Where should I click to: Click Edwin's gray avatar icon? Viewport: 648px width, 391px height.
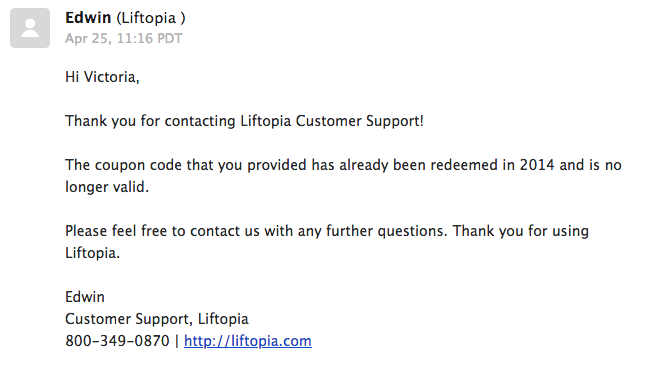pos(30,28)
